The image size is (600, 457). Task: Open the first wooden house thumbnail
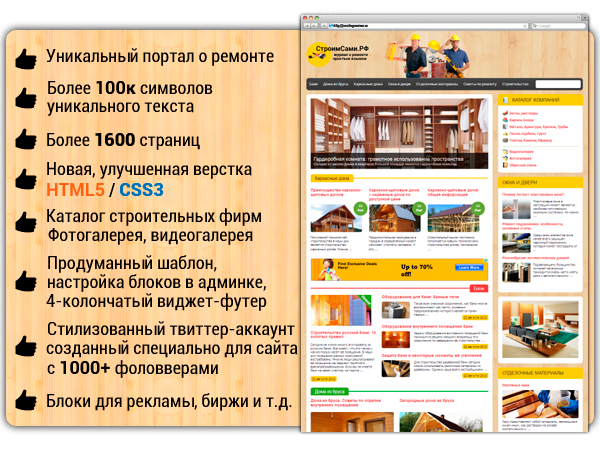coord(336,218)
